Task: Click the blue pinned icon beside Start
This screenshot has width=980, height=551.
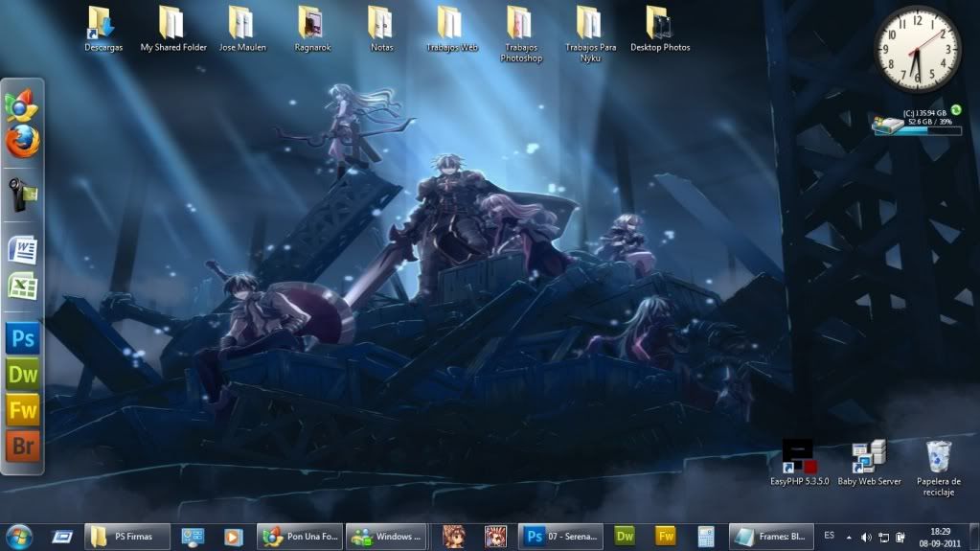Action: [62, 537]
